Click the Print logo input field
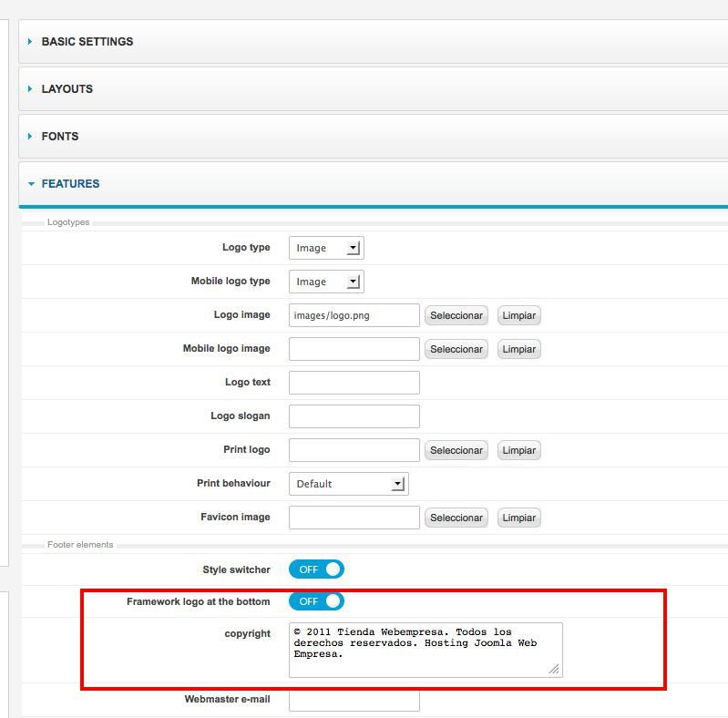 coord(354,450)
